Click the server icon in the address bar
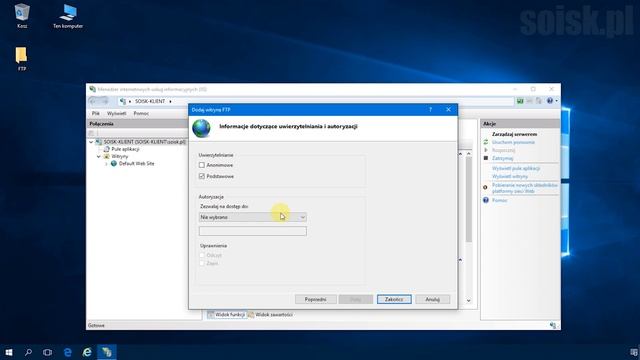Image resolution: width=640 pixels, height=360 pixels. coord(123,101)
